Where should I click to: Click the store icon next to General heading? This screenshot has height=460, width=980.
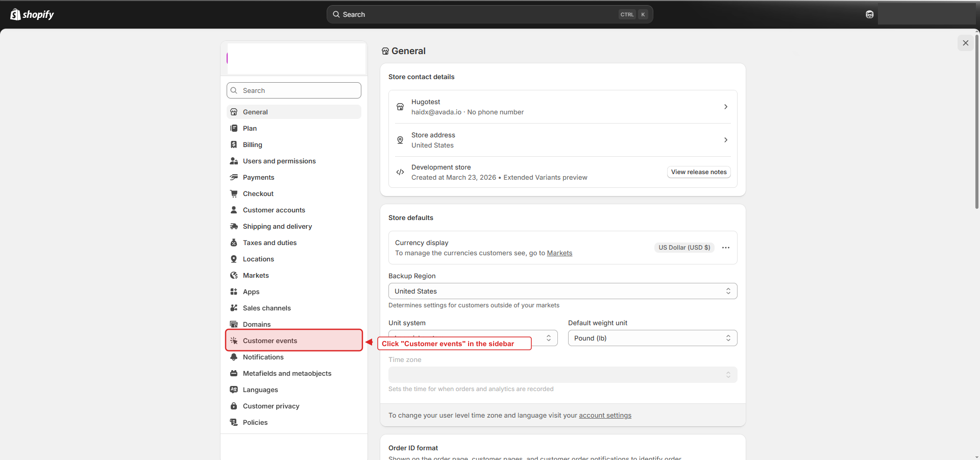pos(385,51)
